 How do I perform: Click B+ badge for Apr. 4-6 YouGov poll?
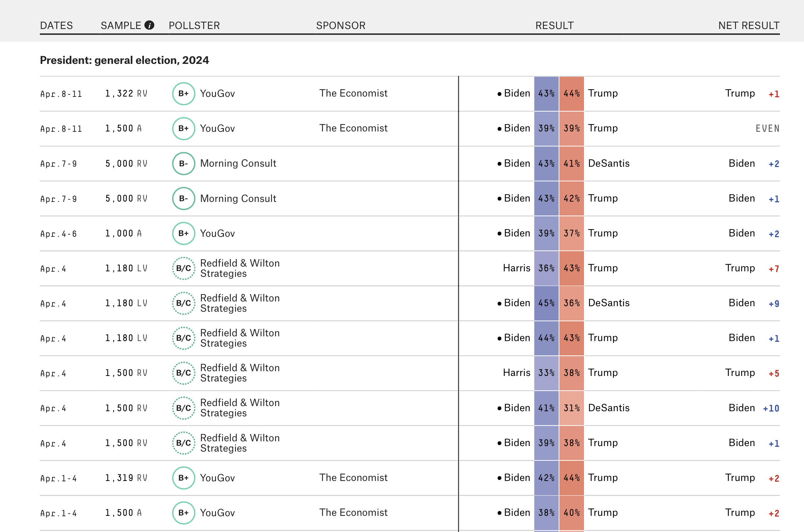click(183, 234)
